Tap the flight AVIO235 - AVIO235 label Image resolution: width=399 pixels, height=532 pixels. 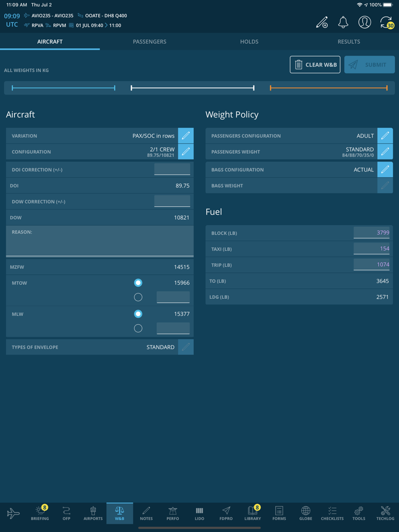52,16
